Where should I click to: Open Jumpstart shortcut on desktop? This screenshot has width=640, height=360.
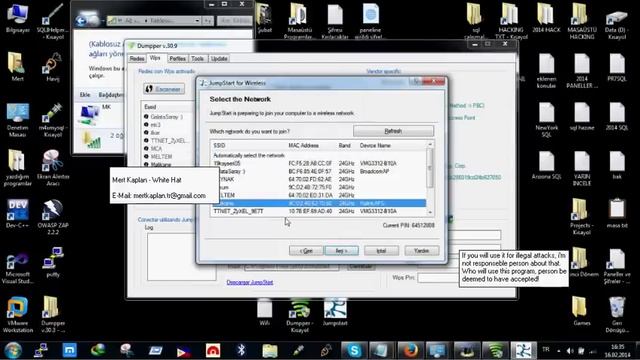click(x=335, y=312)
